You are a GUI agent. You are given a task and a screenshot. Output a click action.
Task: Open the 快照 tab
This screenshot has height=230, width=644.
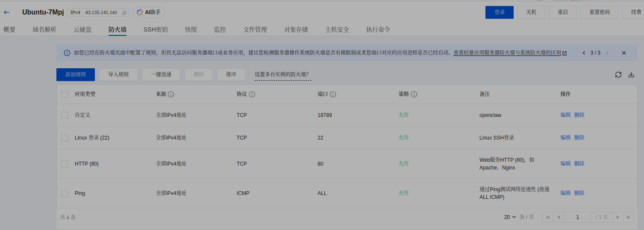[191, 29]
